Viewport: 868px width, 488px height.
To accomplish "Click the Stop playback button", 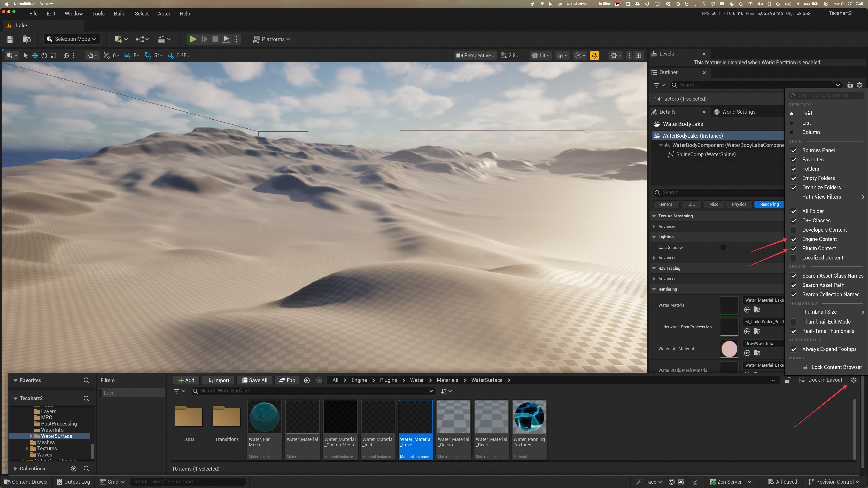I will [x=215, y=39].
